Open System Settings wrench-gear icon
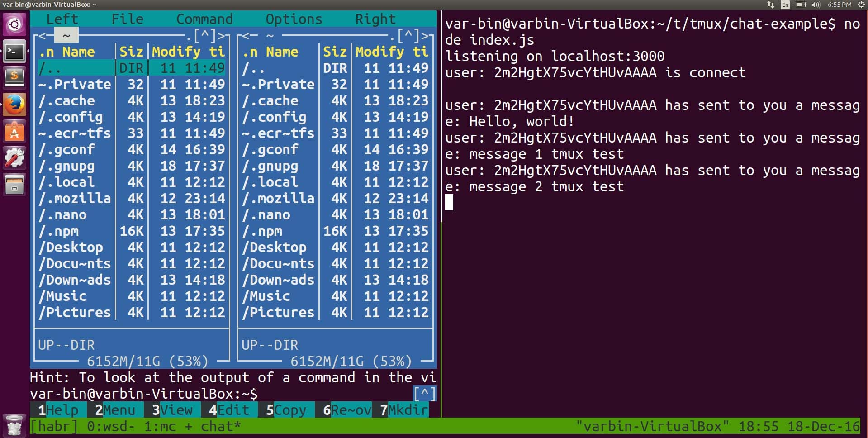Screen dimensions: 868x438 (x=14, y=158)
